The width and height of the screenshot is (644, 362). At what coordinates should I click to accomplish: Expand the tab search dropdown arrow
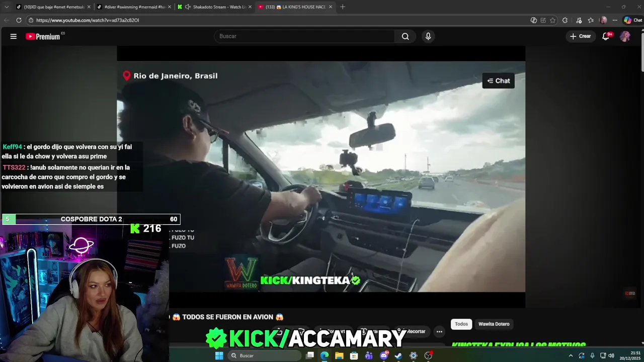click(x=7, y=7)
